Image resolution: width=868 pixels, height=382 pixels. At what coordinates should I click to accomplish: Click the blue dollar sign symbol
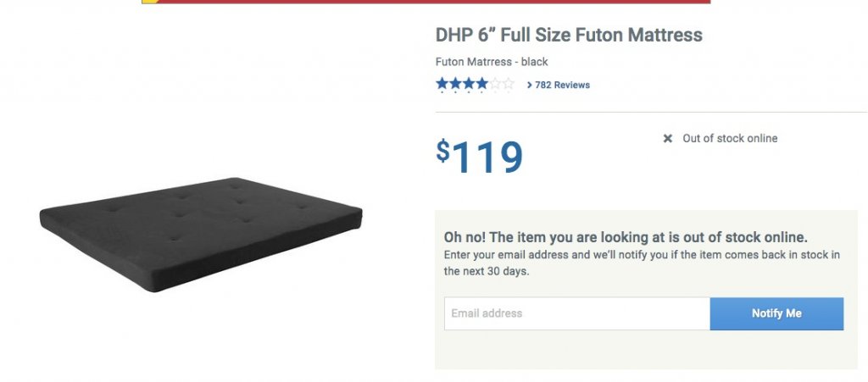point(442,150)
